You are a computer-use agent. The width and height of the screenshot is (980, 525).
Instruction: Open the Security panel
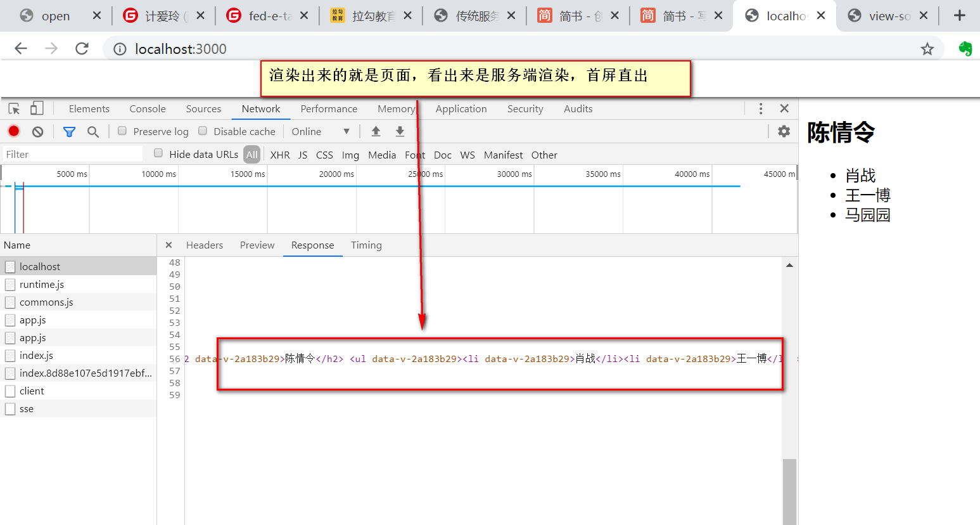tap(525, 108)
